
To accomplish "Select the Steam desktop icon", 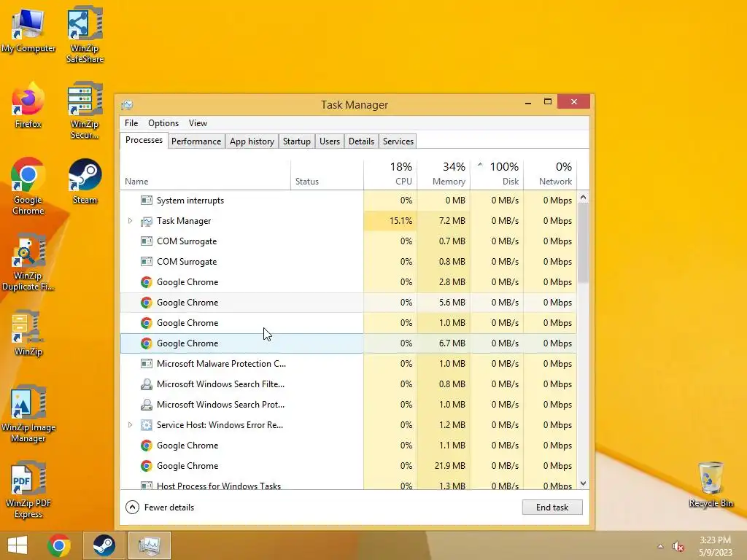I will pyautogui.click(x=85, y=182).
